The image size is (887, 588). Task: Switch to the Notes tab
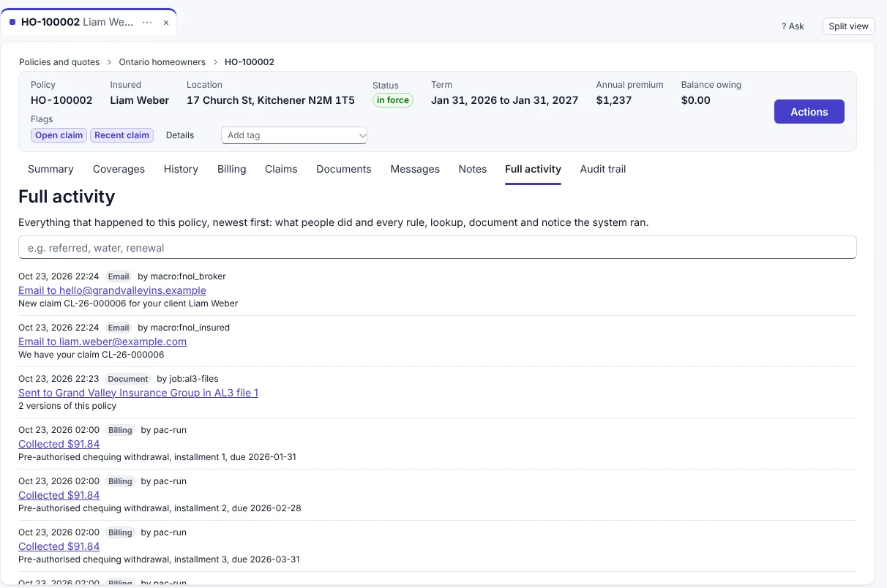(473, 169)
